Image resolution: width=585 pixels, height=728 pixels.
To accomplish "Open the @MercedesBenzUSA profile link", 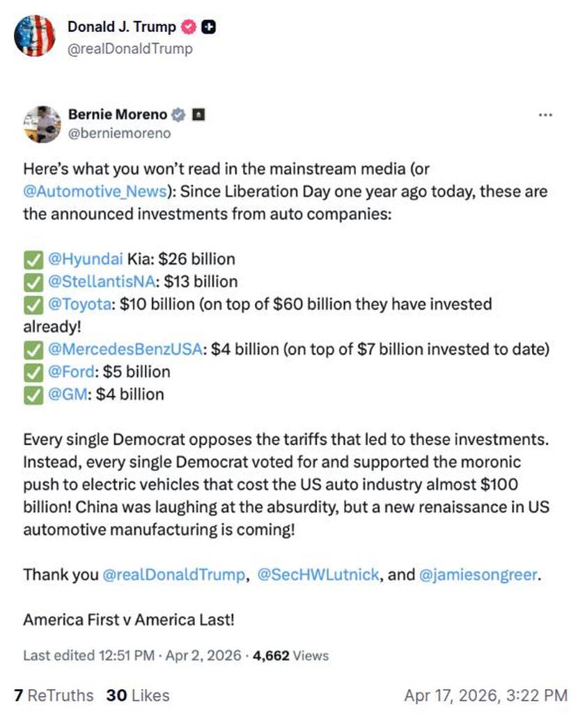I will pyautogui.click(x=126, y=349).
